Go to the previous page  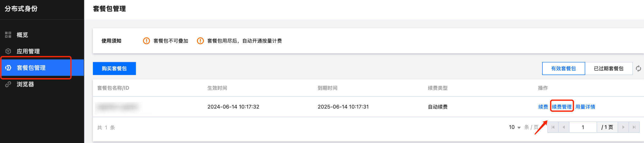564,127
